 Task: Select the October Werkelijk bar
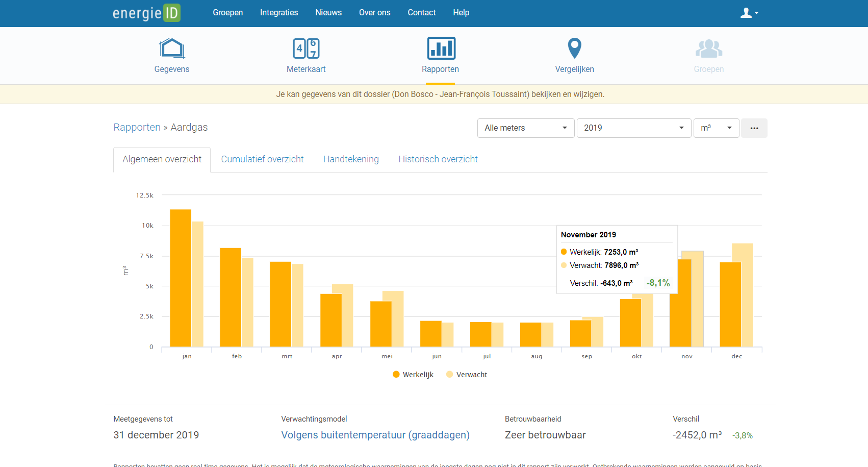(630, 323)
